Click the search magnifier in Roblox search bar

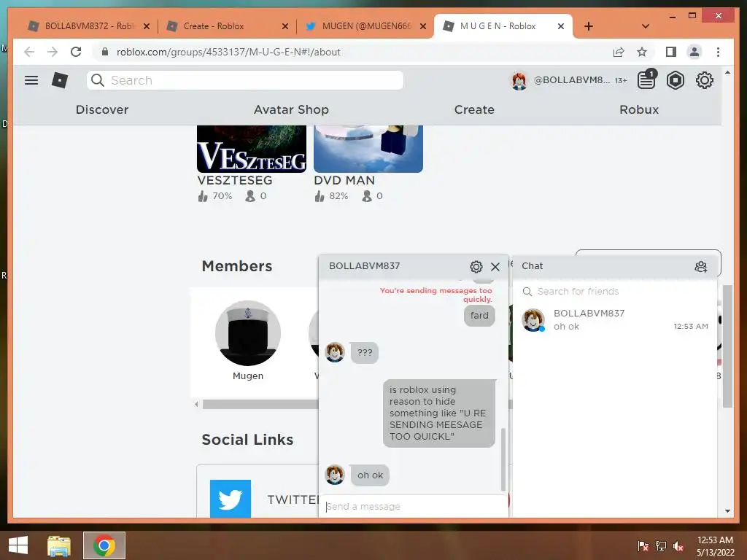click(x=98, y=80)
